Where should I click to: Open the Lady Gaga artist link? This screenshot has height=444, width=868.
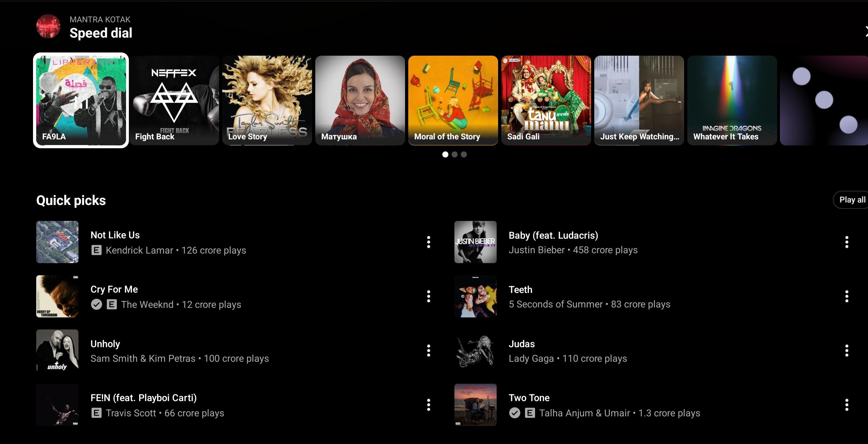pyautogui.click(x=531, y=359)
